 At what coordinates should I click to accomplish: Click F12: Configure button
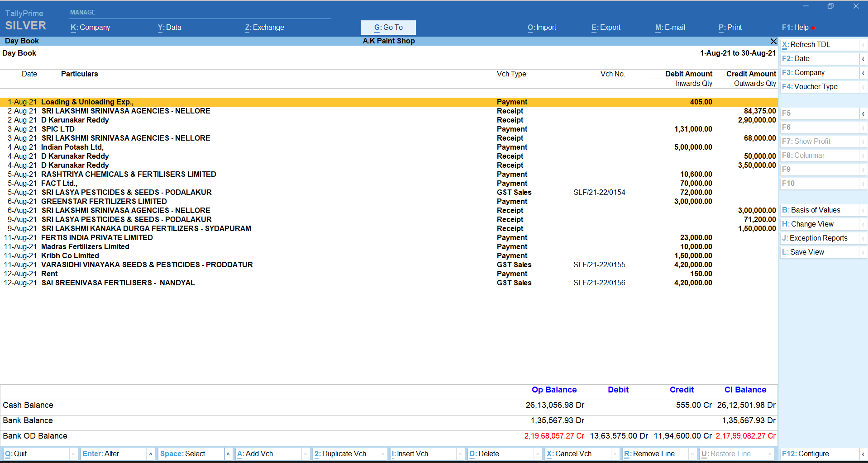pos(820,454)
